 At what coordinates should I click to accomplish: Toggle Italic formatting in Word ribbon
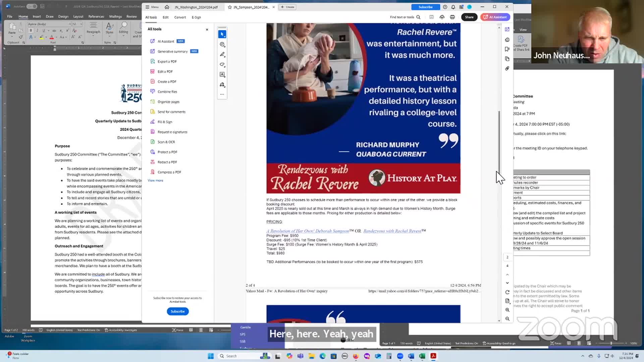point(37,31)
